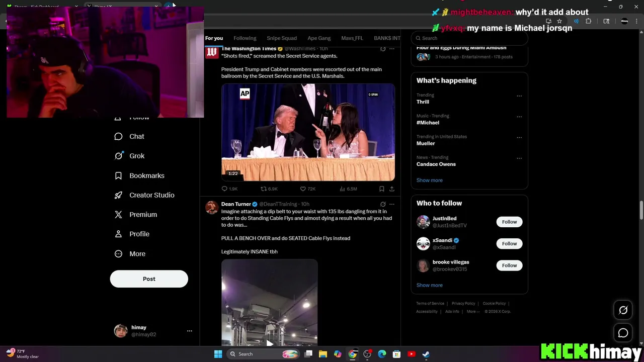The image size is (644, 362).
Task: Open the Snipe Squad tab
Action: 282,38
